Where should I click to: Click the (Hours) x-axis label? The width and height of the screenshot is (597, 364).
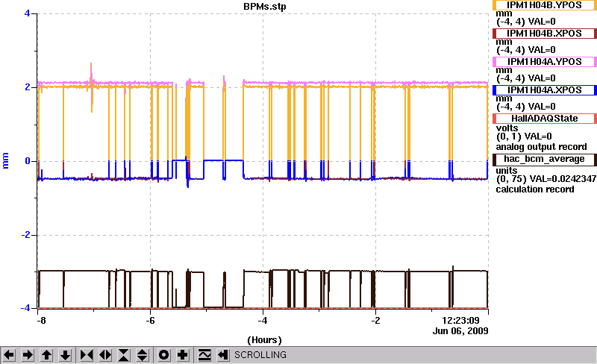pyautogui.click(x=265, y=340)
